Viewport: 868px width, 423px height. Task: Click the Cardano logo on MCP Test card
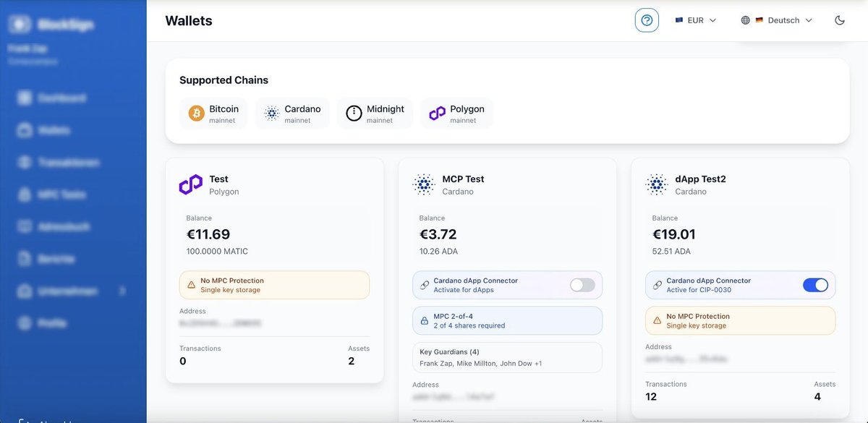pos(424,184)
